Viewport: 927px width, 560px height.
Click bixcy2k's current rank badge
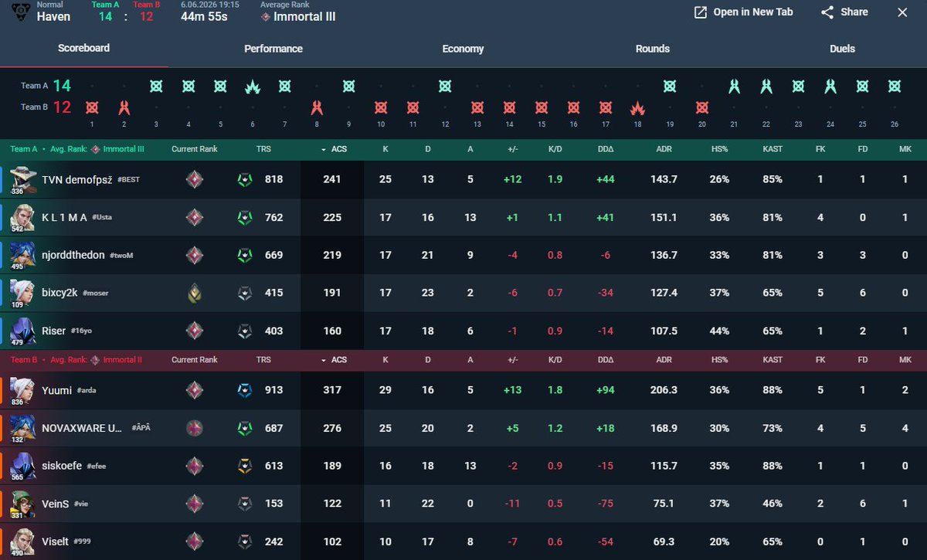point(195,293)
